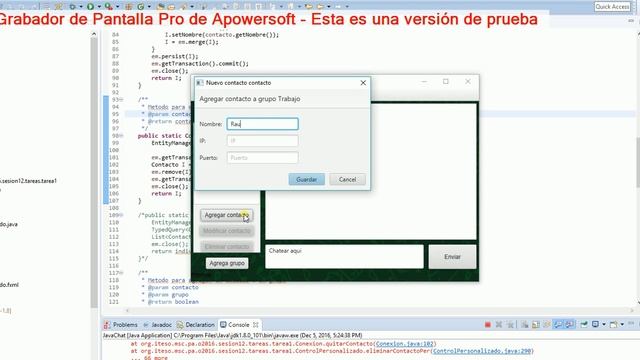The height and width of the screenshot is (360, 640).
Task: Click the Guardar button in the dialog
Action: 307,179
